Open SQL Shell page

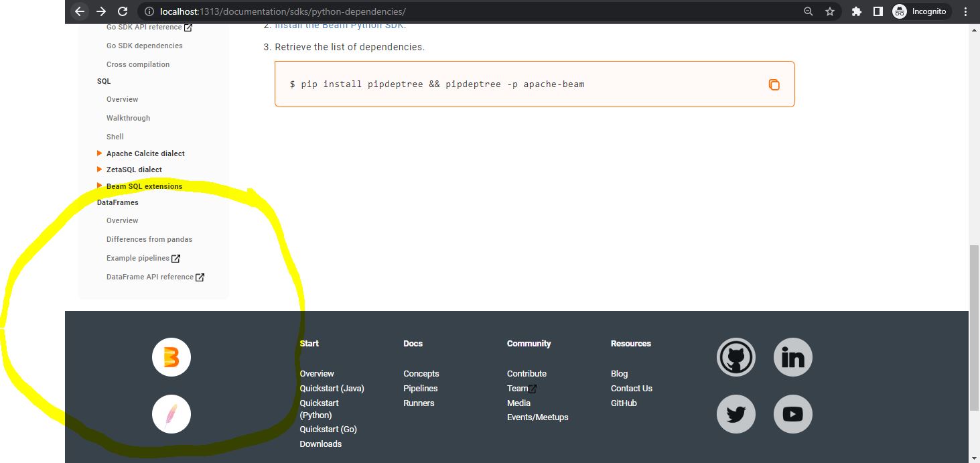pyautogui.click(x=115, y=137)
